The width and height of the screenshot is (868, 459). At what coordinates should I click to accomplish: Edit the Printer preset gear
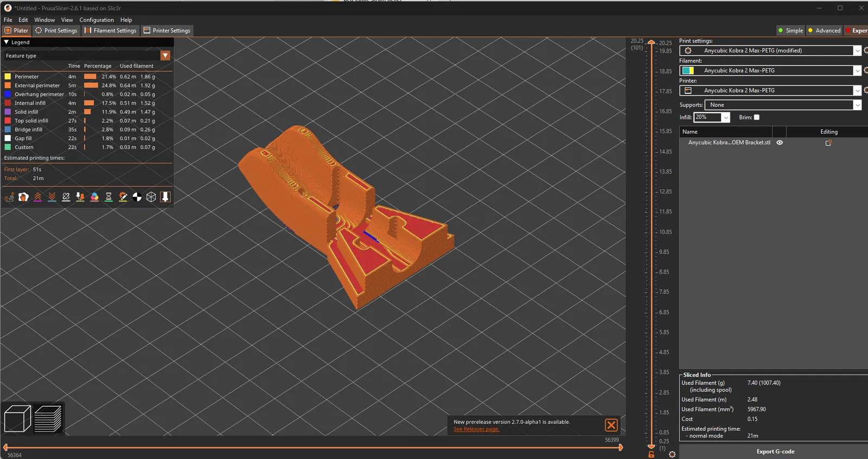tap(866, 90)
